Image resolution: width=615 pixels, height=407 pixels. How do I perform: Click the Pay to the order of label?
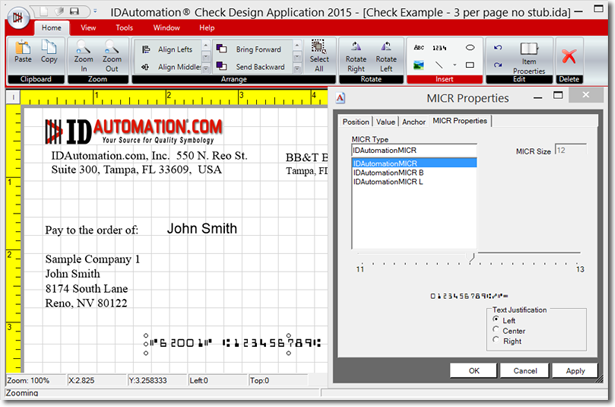tap(91, 230)
